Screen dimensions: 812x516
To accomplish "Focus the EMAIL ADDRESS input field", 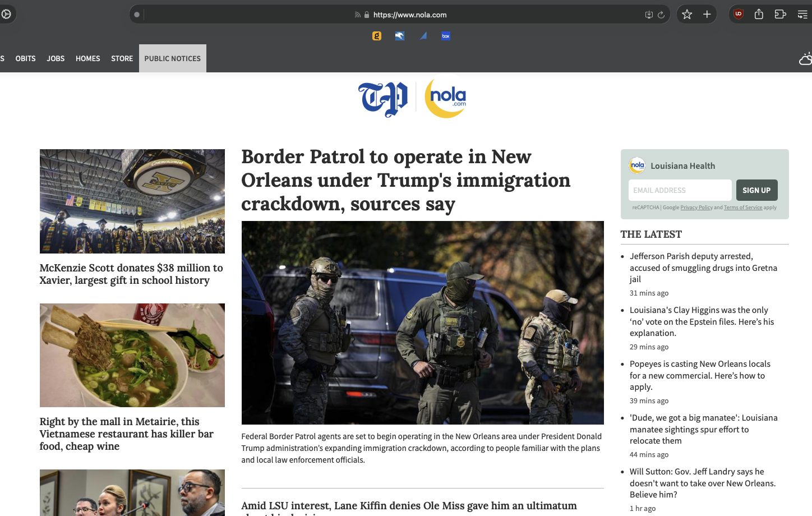I will coord(680,190).
